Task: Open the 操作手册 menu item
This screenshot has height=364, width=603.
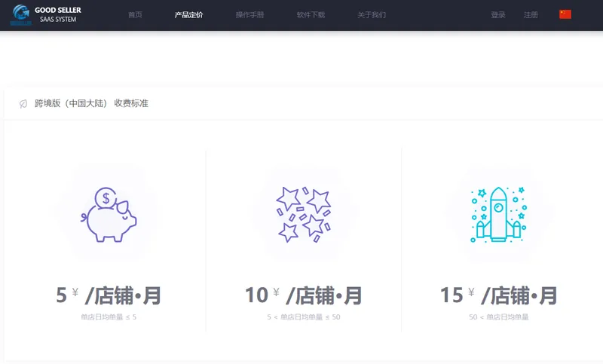Action: (x=249, y=15)
